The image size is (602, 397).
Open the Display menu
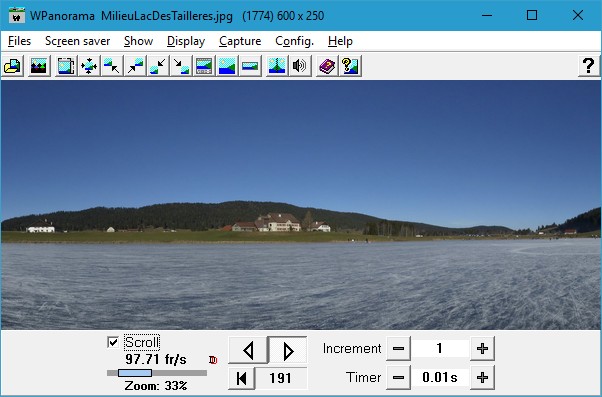point(186,41)
